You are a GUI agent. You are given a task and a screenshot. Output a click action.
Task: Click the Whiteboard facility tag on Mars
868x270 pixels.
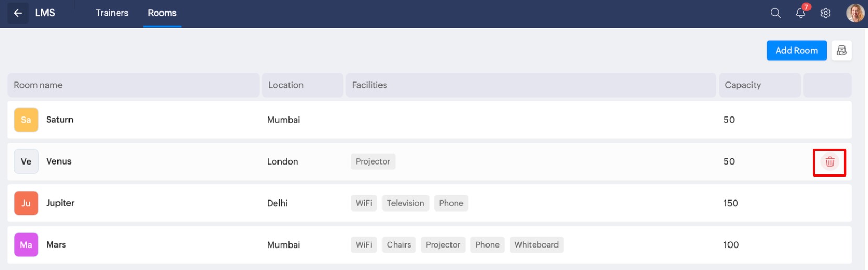coord(536,245)
